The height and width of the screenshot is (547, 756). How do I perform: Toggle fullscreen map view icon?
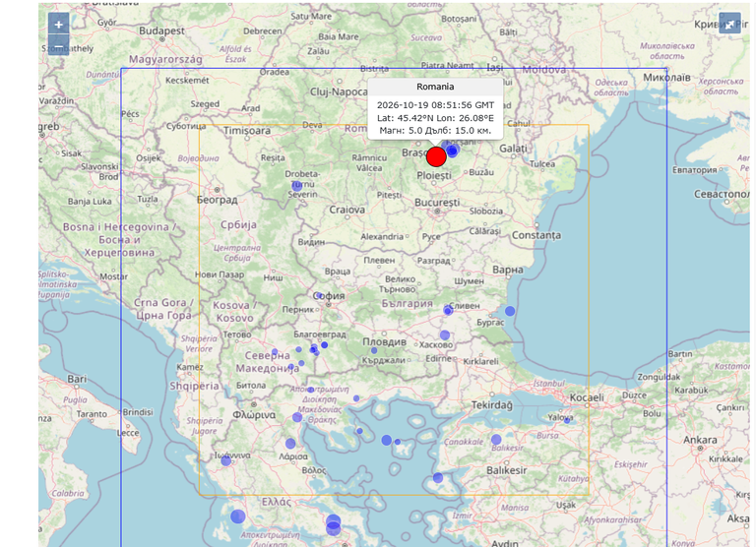click(729, 24)
